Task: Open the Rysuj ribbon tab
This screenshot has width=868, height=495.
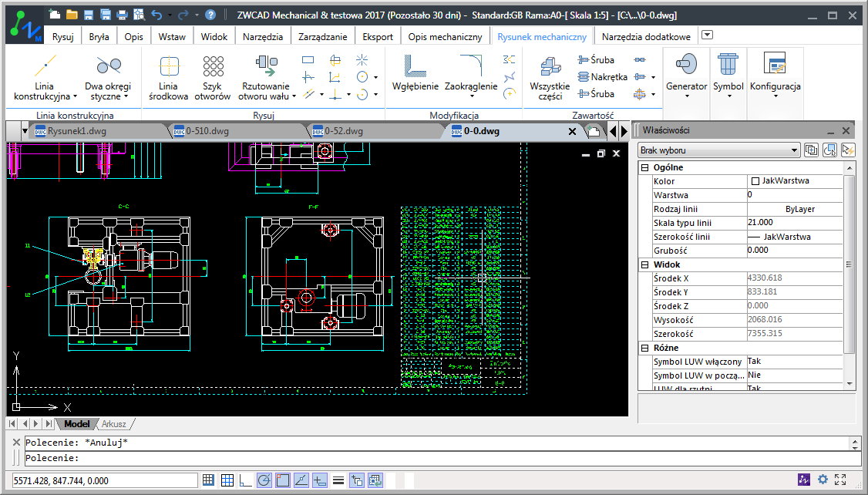Action: 63,36
